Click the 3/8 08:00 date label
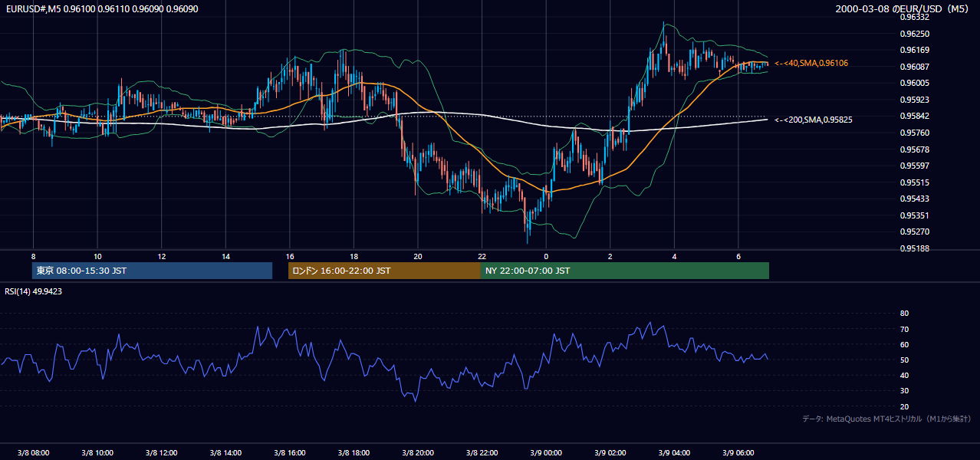This screenshot has width=980, height=460. coord(33,452)
